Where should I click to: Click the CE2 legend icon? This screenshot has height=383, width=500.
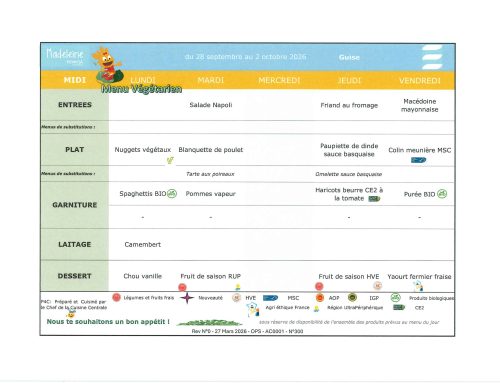tap(399, 307)
